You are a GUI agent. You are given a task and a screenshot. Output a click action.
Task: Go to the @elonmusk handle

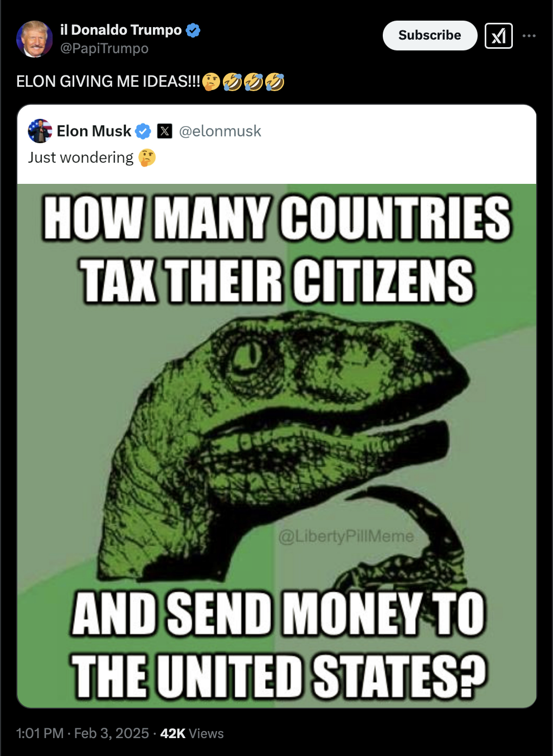(220, 131)
